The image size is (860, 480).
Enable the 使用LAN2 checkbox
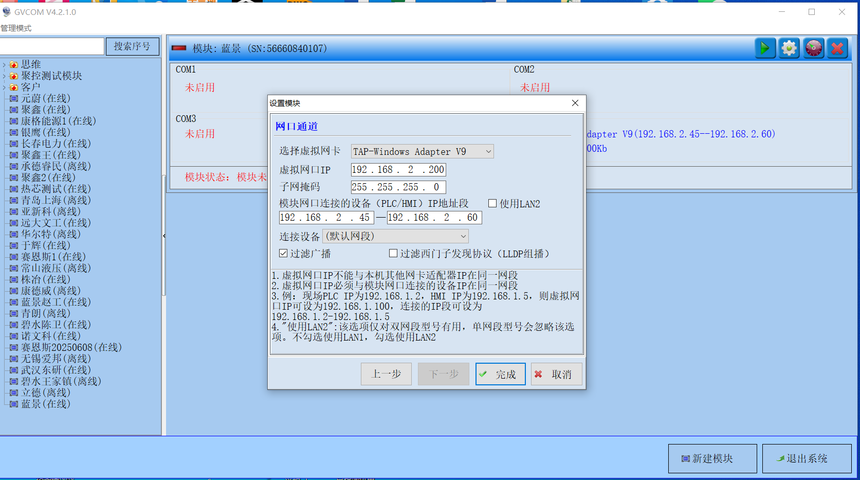click(x=493, y=204)
